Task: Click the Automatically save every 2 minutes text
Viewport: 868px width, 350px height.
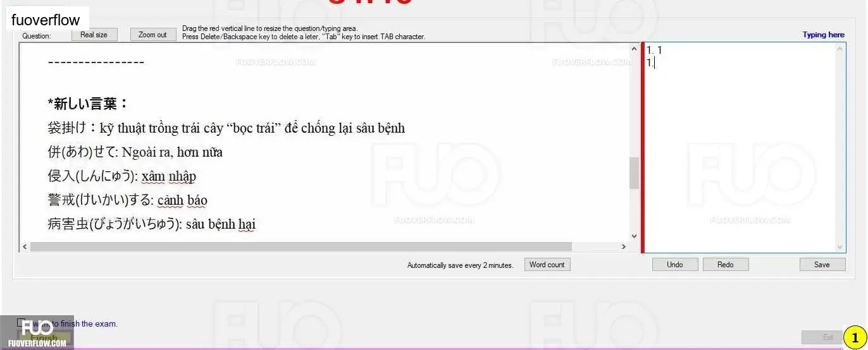Action: [460, 265]
